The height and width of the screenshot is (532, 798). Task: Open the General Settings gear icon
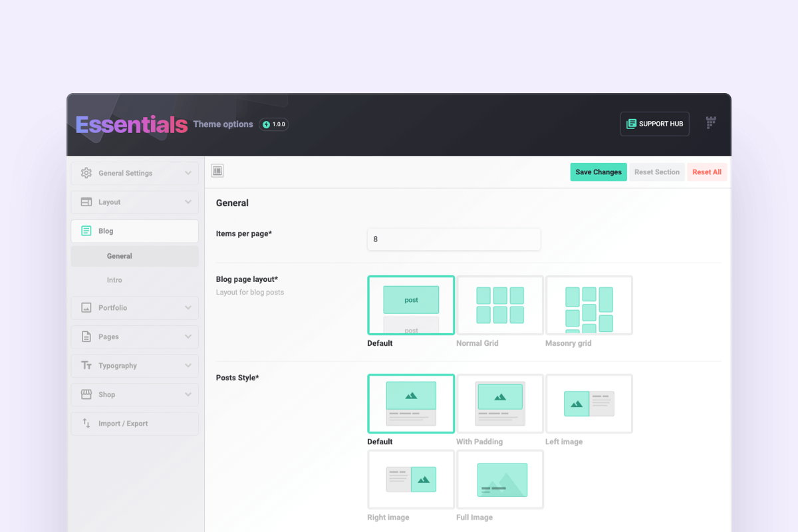pos(86,173)
